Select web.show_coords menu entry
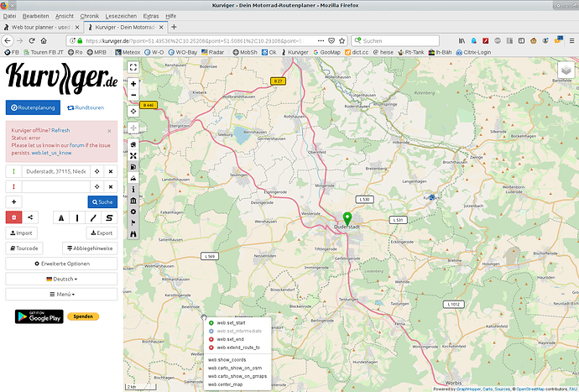 point(237,360)
